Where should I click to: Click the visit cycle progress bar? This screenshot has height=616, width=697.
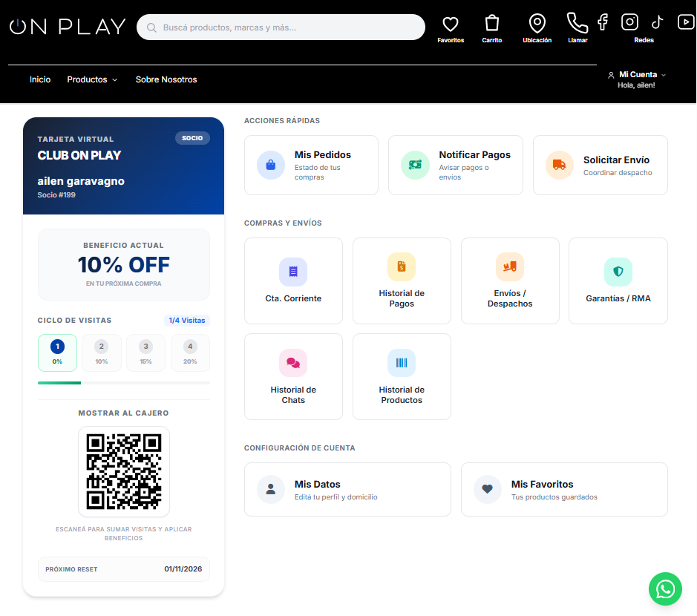point(123,383)
